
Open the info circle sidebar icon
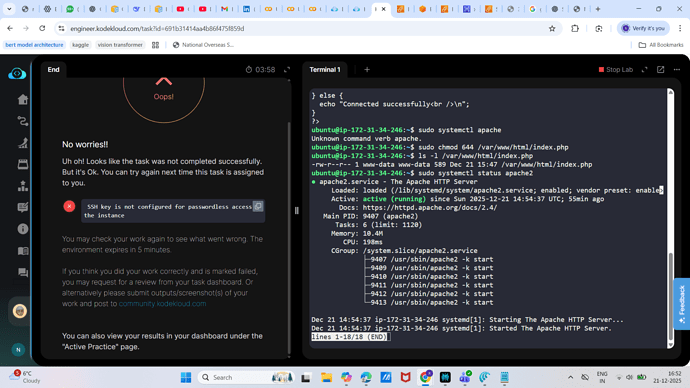coord(23,229)
